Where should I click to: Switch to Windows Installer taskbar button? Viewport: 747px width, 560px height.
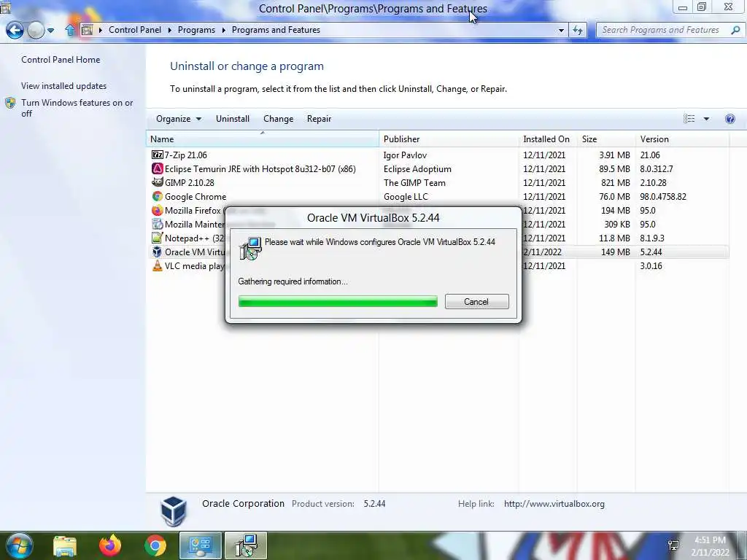[x=246, y=545]
